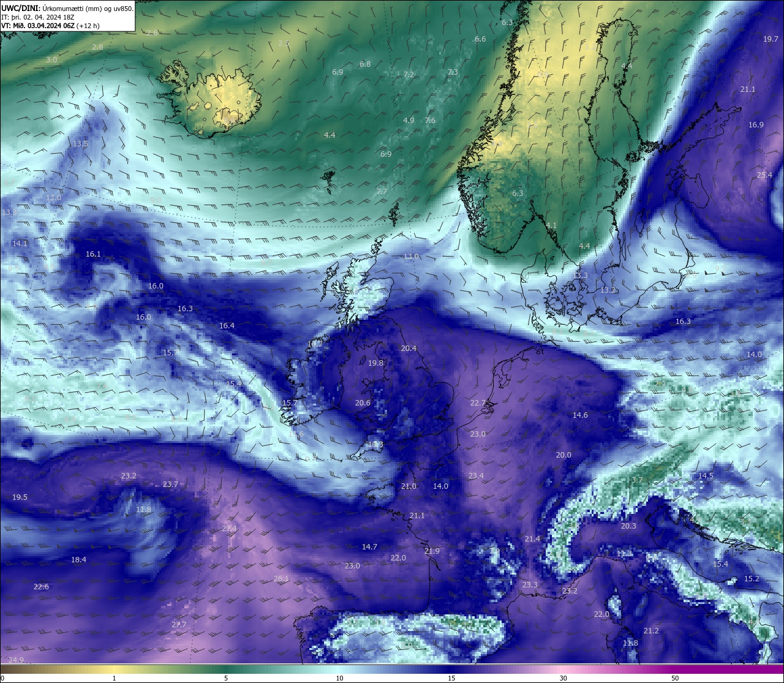Click the map value 16.4
Screen dimensions: 784x683
(227, 326)
